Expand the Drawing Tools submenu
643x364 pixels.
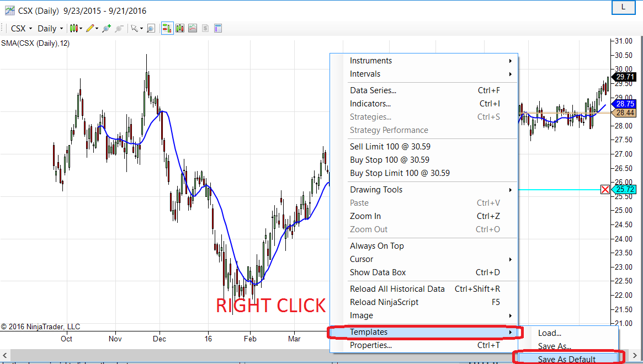pos(424,190)
